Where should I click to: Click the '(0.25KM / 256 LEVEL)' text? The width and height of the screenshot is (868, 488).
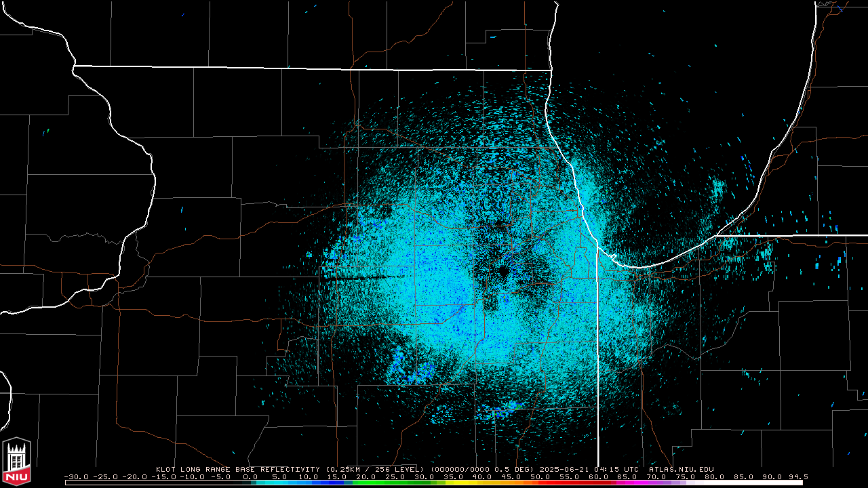pos(374,469)
